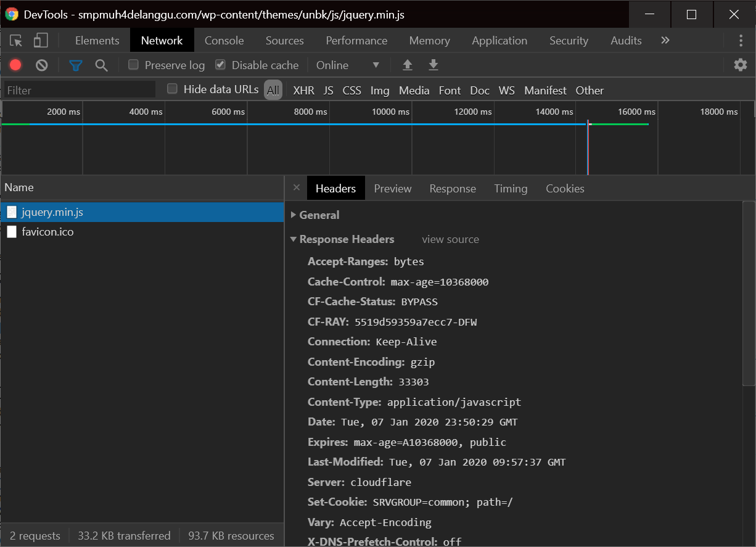Click the headers pane vertical scrollbar

(x=749, y=294)
